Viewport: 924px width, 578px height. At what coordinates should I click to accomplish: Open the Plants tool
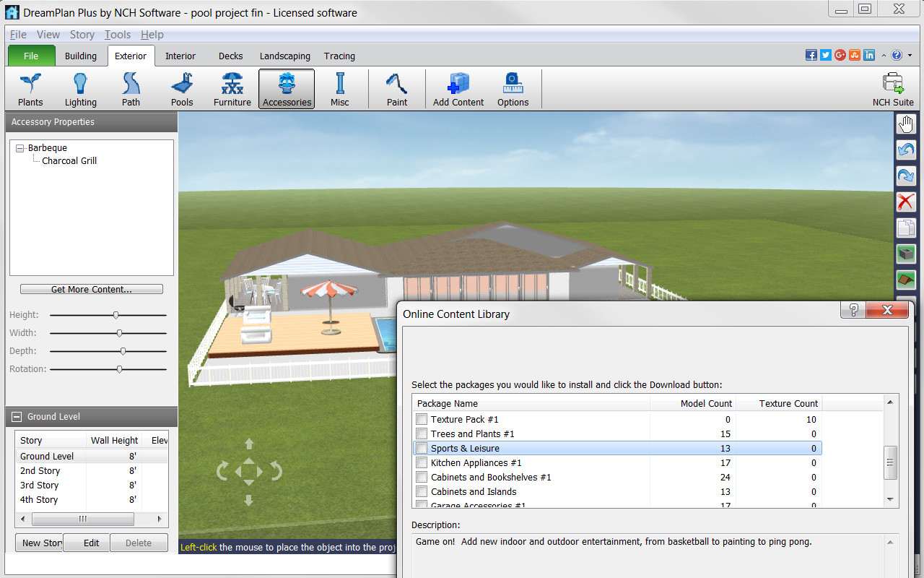coord(30,87)
